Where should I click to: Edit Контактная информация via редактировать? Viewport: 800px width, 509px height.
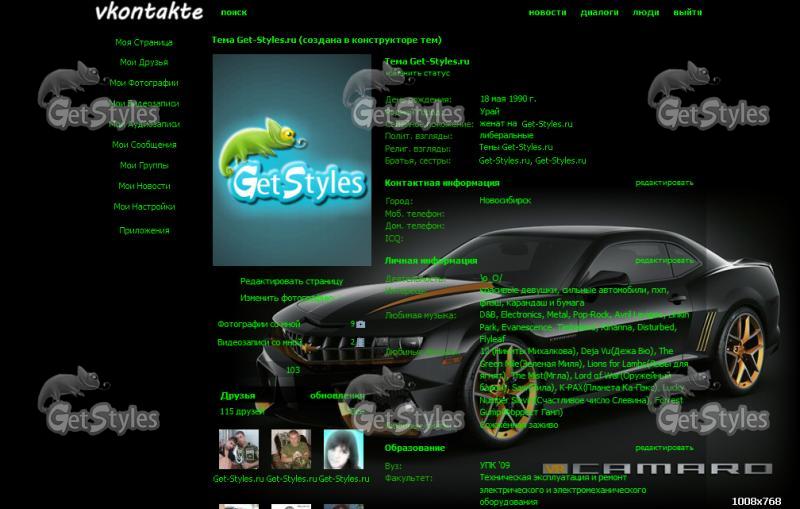pos(664,183)
